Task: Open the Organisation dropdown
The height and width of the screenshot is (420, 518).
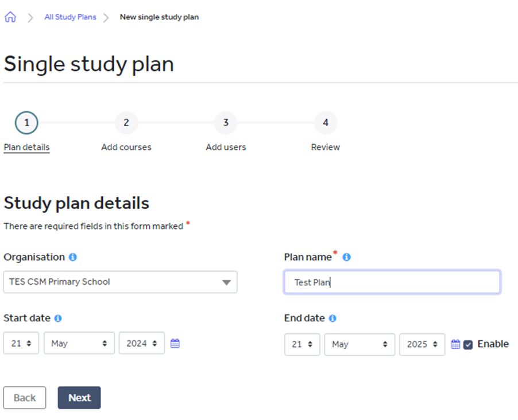Action: tap(120, 282)
